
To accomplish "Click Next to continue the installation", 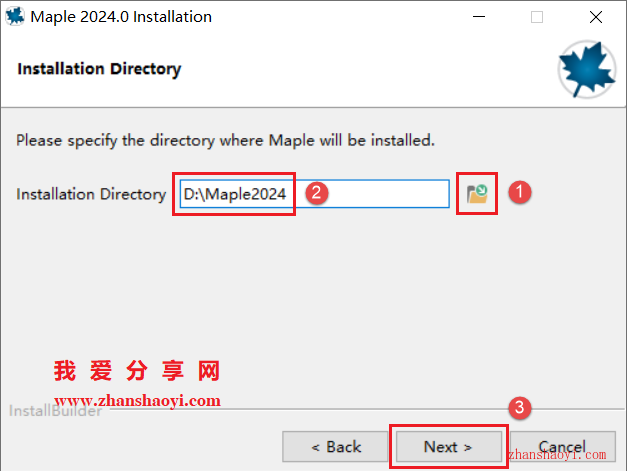I will click(449, 447).
